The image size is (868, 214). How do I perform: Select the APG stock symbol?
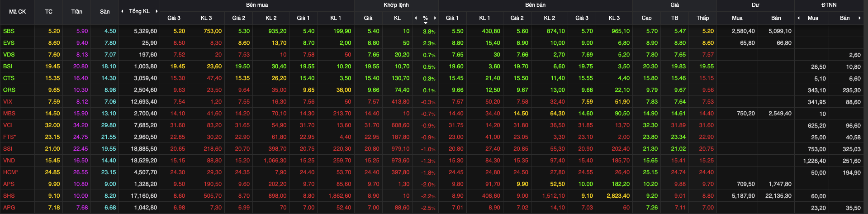point(9,208)
